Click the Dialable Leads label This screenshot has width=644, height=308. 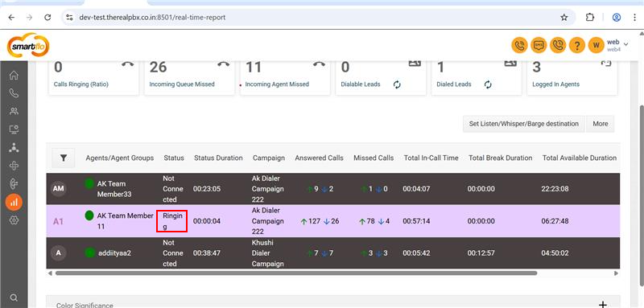361,84
